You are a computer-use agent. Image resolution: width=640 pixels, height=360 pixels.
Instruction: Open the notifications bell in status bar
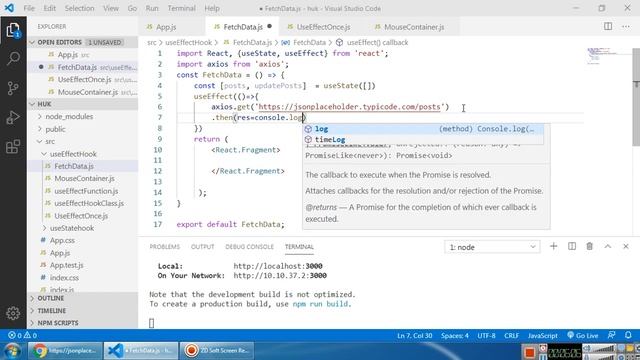pyautogui.click(x=628, y=335)
